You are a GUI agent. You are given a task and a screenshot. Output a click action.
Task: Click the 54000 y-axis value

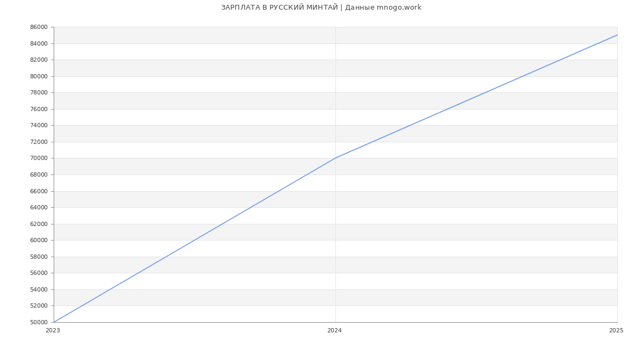39,289
